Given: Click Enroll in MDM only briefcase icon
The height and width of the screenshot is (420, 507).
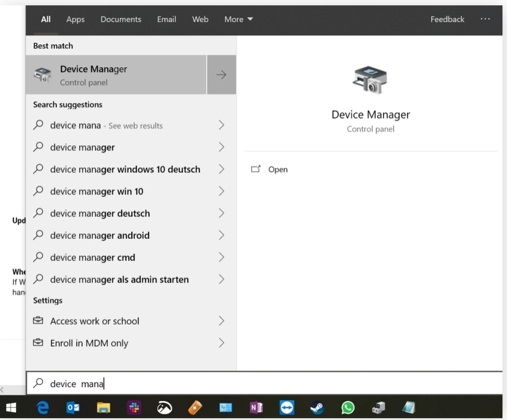Looking at the screenshot, I should coord(38,342).
